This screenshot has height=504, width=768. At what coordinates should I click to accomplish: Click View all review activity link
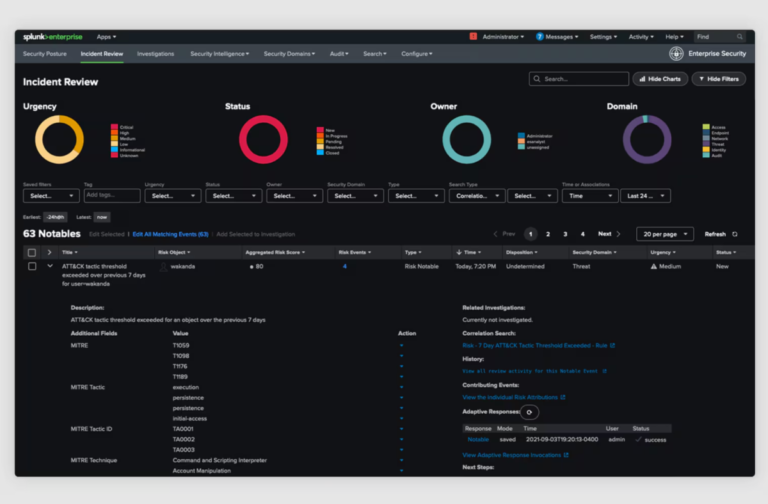530,371
